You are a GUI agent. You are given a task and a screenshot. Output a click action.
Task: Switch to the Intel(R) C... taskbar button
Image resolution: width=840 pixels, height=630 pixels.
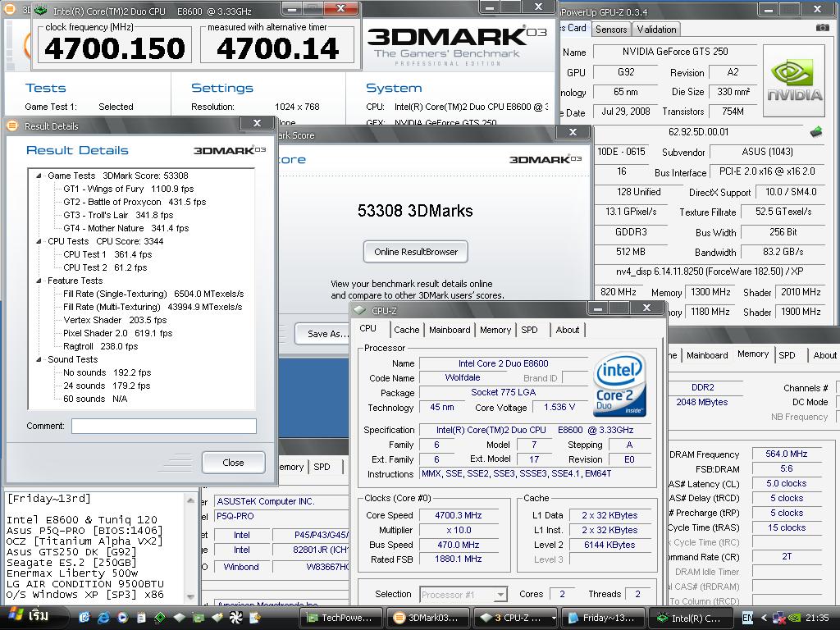(x=689, y=618)
